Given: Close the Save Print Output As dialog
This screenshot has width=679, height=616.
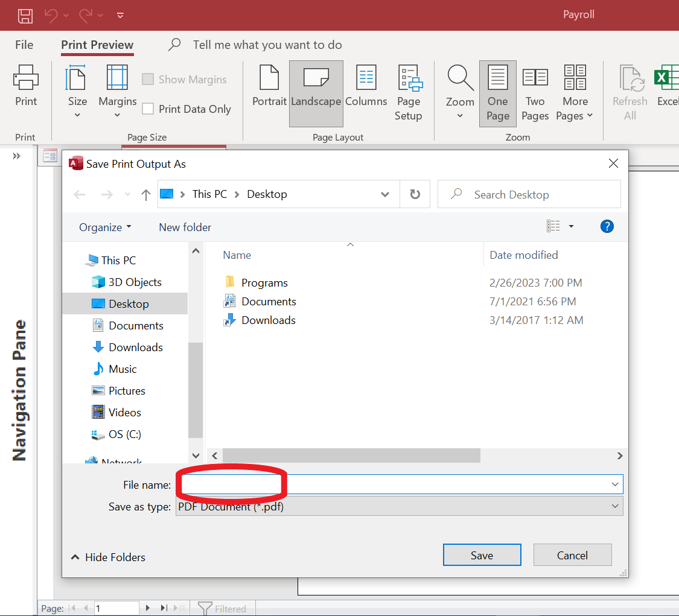Looking at the screenshot, I should pyautogui.click(x=613, y=163).
